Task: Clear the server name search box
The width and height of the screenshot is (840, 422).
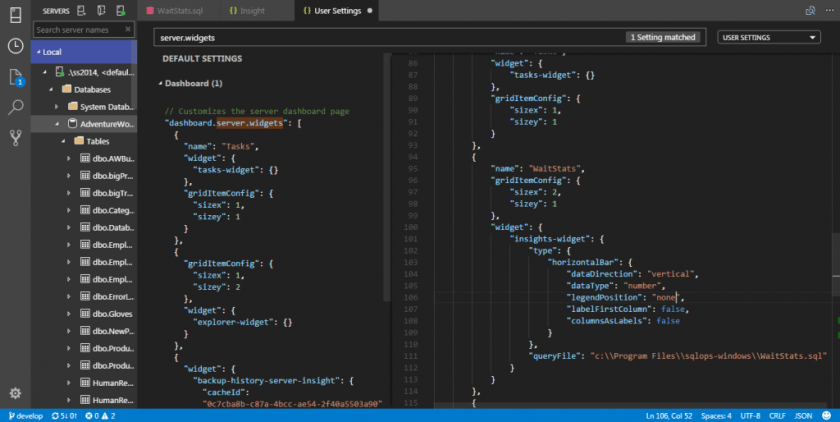Action: point(128,29)
